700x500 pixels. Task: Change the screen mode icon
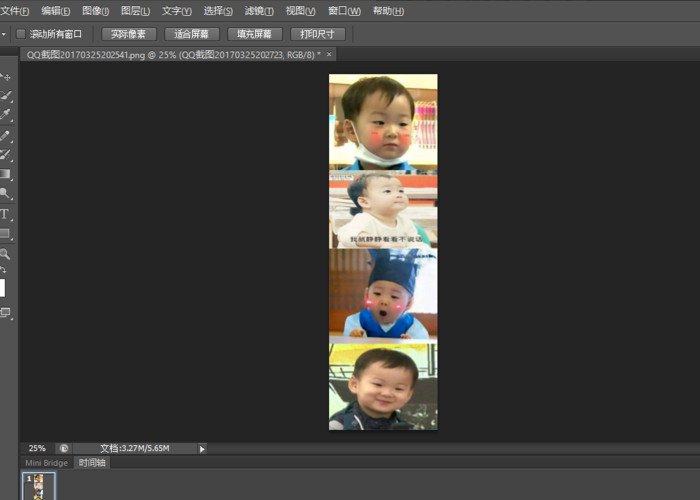pos(5,312)
